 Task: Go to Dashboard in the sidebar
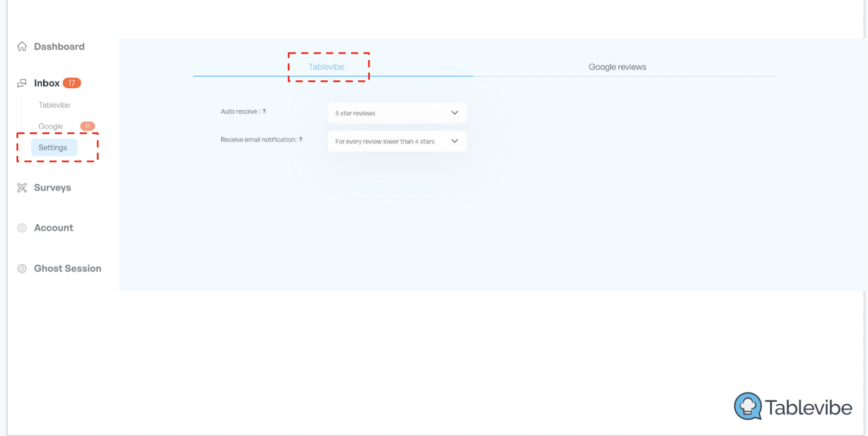click(x=59, y=47)
